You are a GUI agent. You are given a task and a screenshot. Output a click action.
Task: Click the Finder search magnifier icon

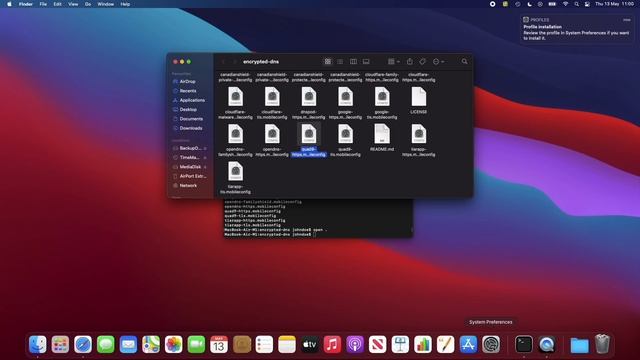pos(464,62)
